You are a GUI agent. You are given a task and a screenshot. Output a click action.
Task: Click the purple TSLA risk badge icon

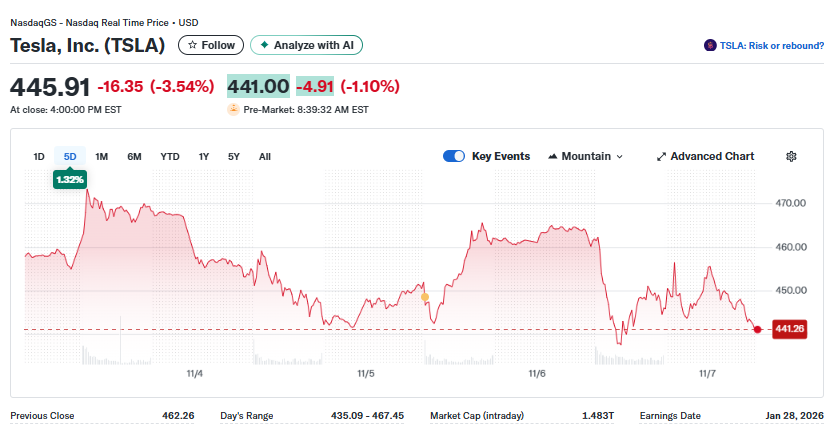click(x=710, y=45)
